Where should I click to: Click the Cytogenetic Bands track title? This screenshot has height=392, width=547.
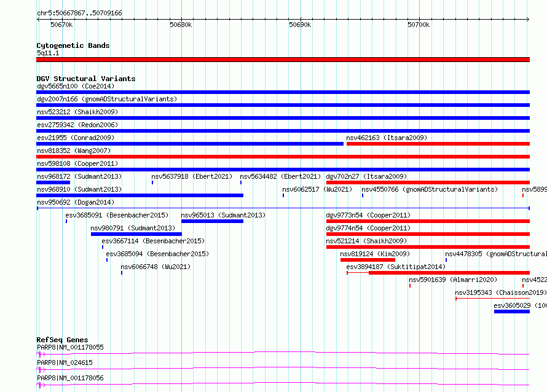[x=73, y=45]
